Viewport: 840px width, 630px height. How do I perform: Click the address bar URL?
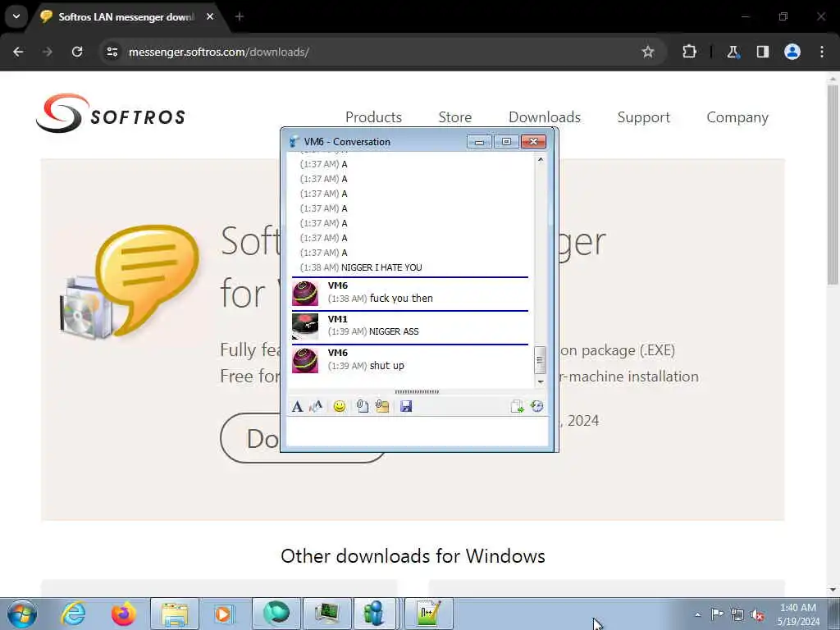[x=218, y=52]
